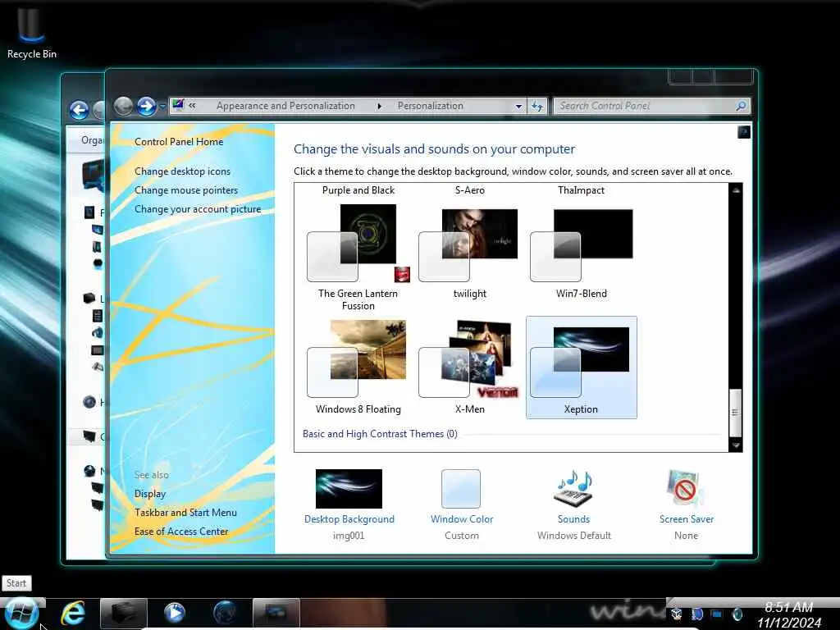Click the theme list scrollbar thumb

736,412
